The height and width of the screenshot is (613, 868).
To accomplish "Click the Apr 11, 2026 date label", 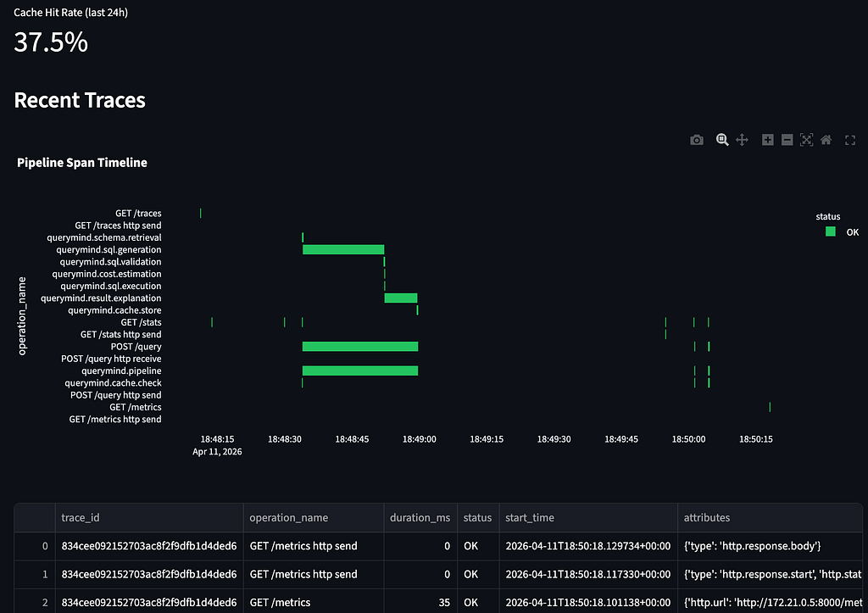I will [217, 452].
